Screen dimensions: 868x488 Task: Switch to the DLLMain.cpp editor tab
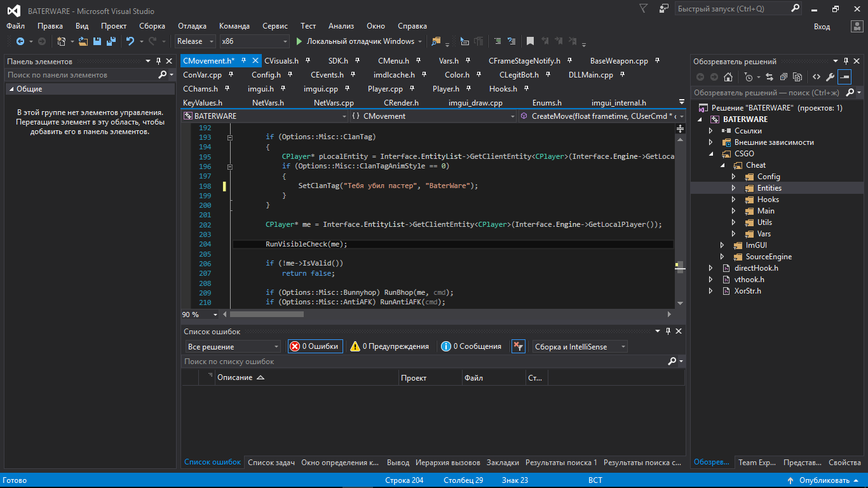(591, 75)
